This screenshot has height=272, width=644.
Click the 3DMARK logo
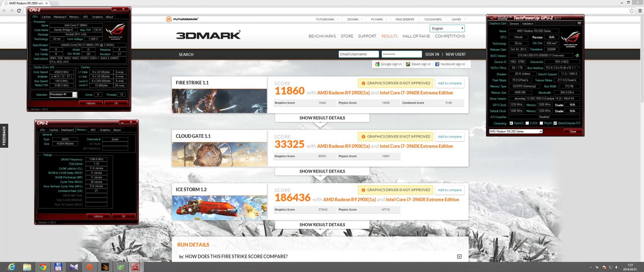coord(208,35)
